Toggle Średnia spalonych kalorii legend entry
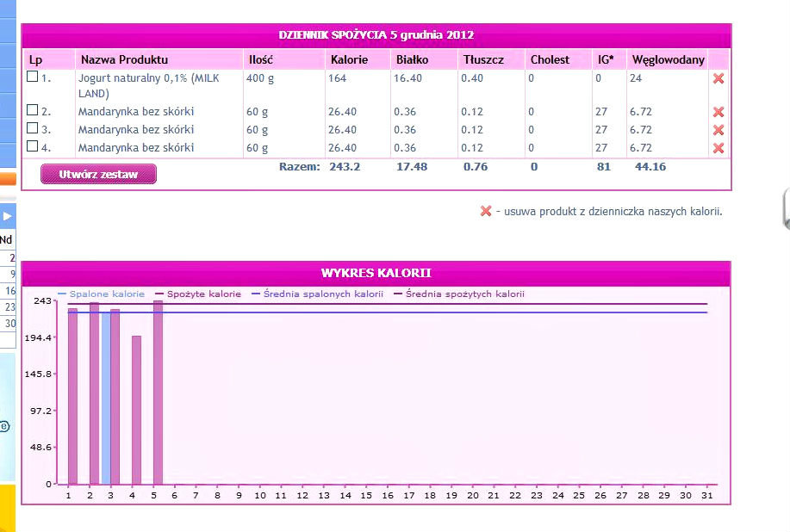This screenshot has height=532, width=790. [x=317, y=294]
